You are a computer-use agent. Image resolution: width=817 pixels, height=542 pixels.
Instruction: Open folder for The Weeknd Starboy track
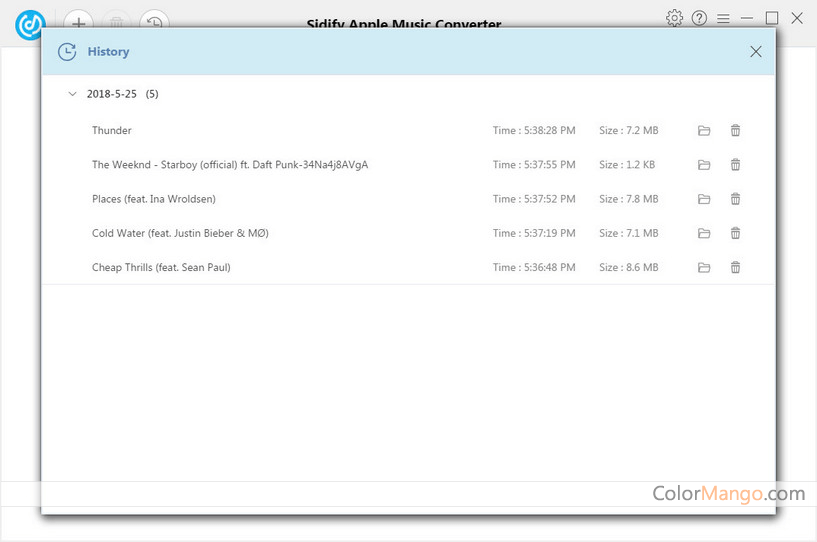[x=704, y=165]
